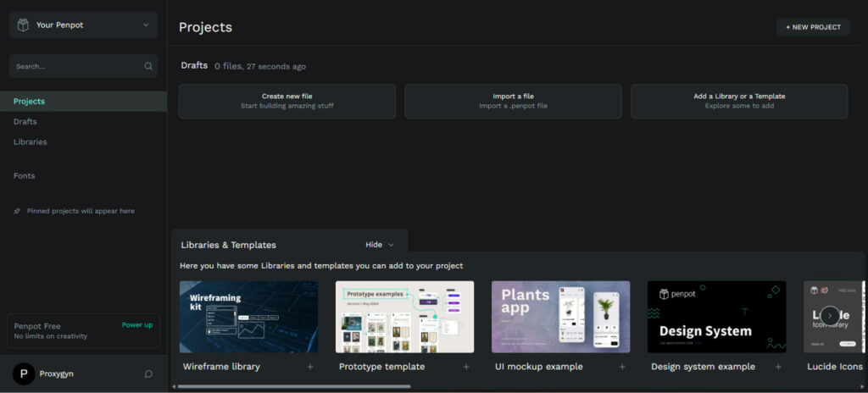Click the Wireframe library label
Image resolution: width=868 pixels, height=393 pixels.
(x=221, y=367)
